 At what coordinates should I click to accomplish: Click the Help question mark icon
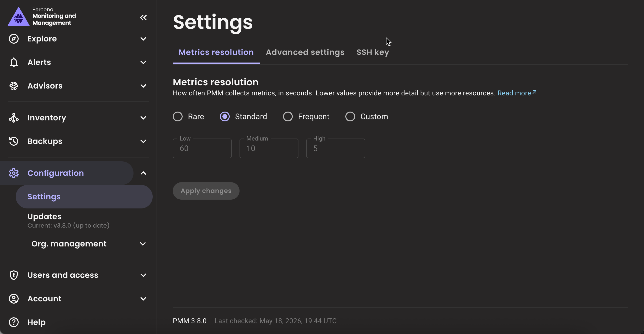click(x=14, y=322)
